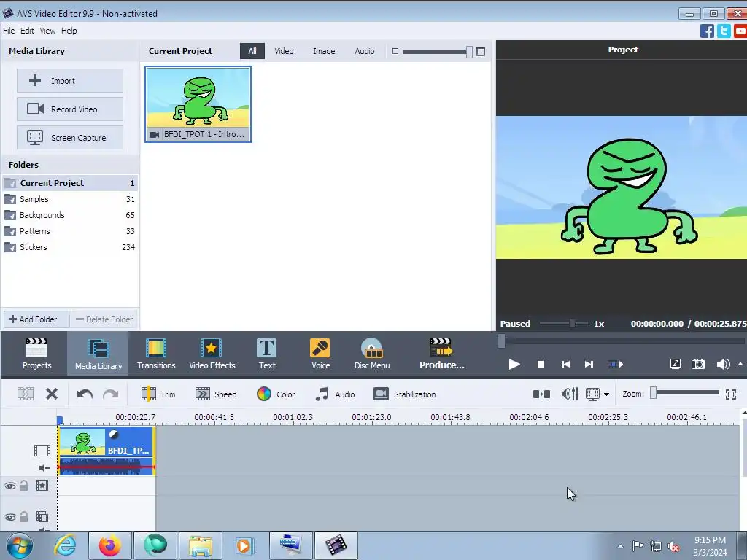
Task: Open the Twitter link icon
Action: pyautogui.click(x=724, y=31)
